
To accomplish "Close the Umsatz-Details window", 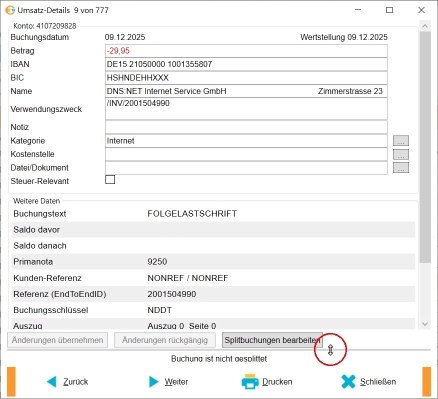I will [x=421, y=10].
